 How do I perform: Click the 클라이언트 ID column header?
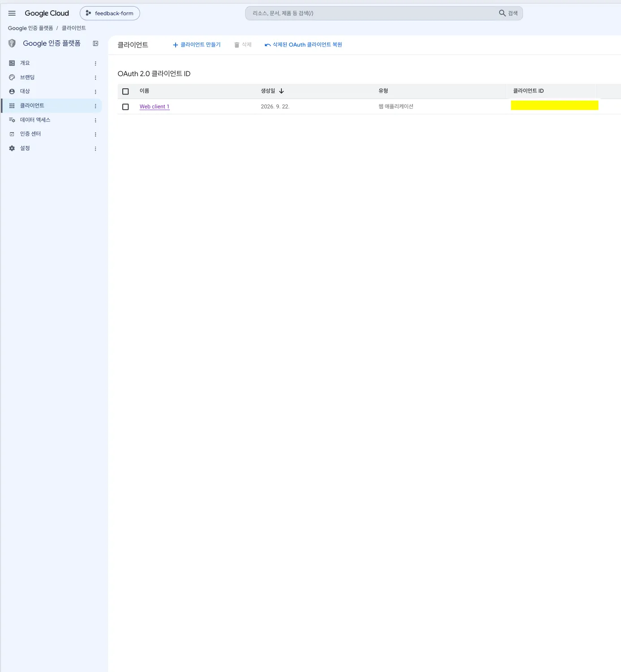pyautogui.click(x=528, y=91)
